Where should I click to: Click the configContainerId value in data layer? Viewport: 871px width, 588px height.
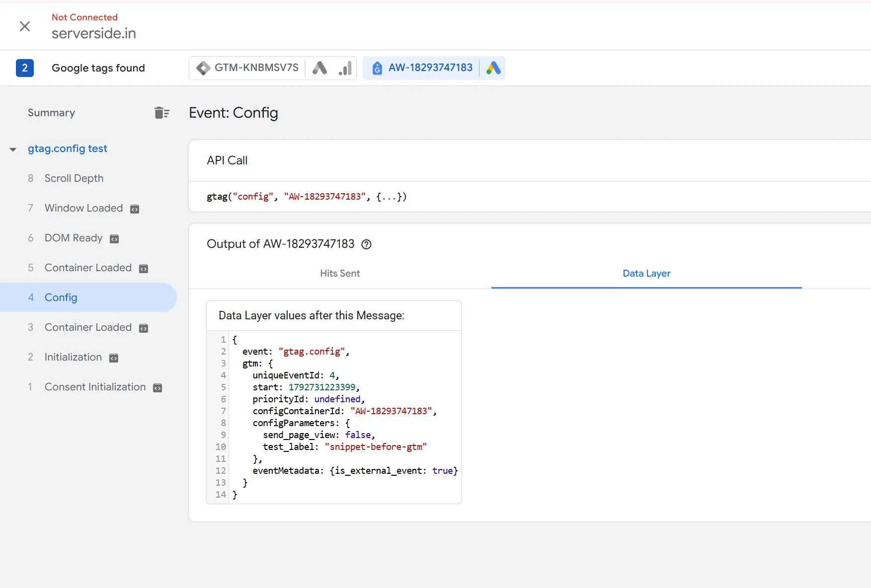click(x=392, y=411)
